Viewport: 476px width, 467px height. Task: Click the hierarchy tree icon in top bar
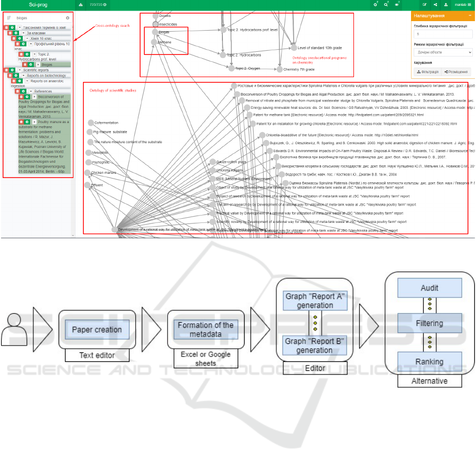pyautogui.click(x=81, y=4)
